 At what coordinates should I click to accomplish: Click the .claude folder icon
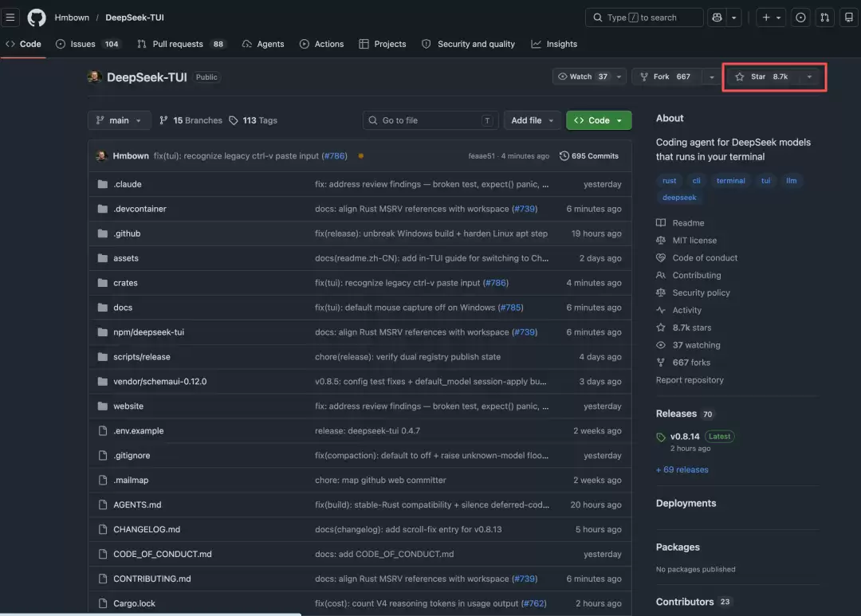(x=102, y=184)
